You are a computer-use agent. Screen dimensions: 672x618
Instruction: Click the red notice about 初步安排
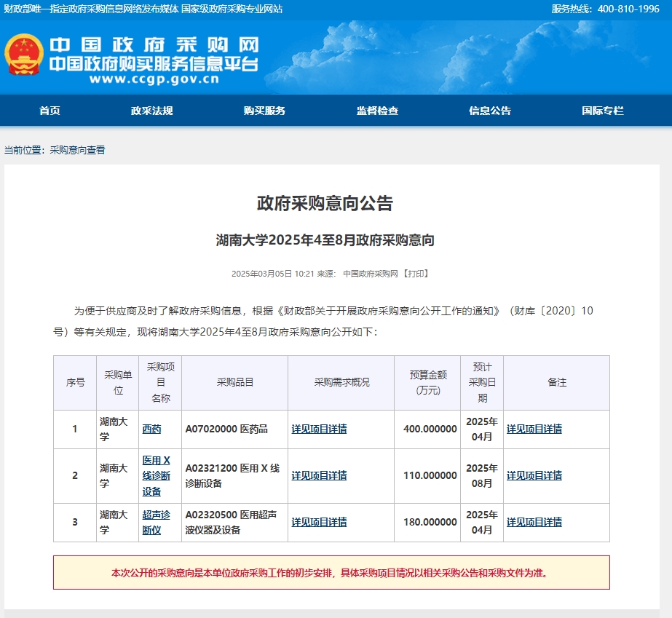[331, 573]
